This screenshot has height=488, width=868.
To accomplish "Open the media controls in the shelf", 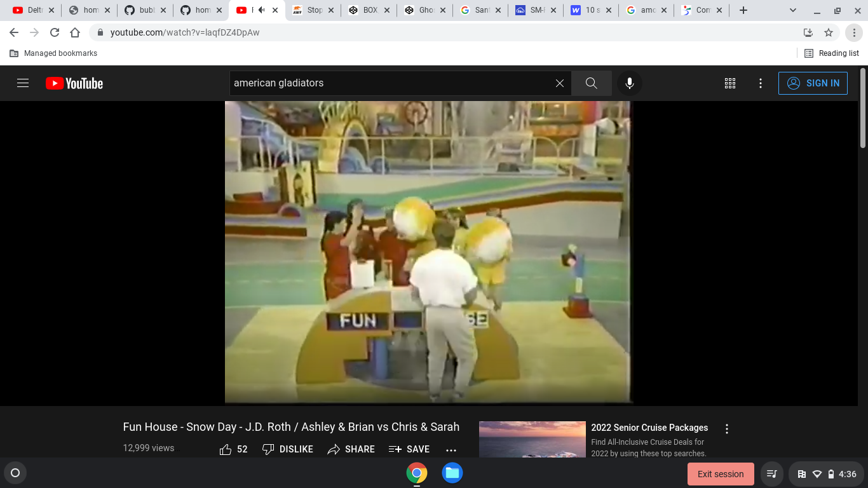I will [x=772, y=474].
